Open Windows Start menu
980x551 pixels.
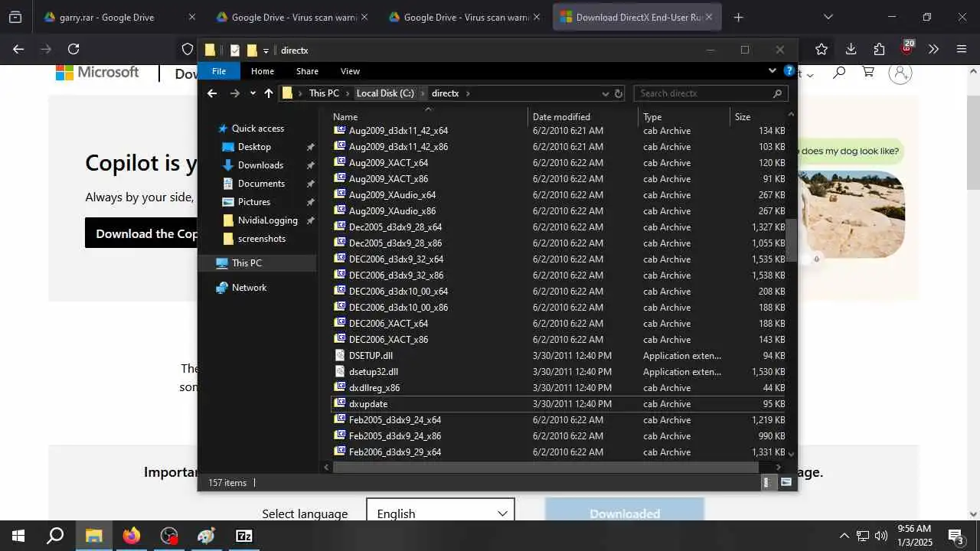(18, 536)
